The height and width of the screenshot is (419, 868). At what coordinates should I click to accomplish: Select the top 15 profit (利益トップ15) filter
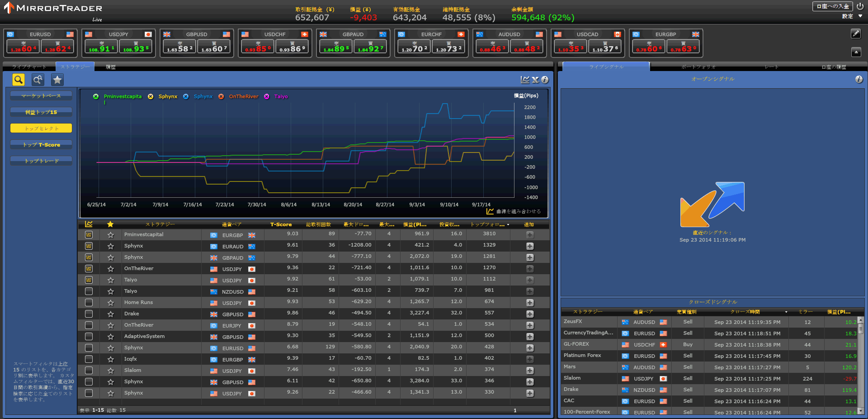[41, 112]
